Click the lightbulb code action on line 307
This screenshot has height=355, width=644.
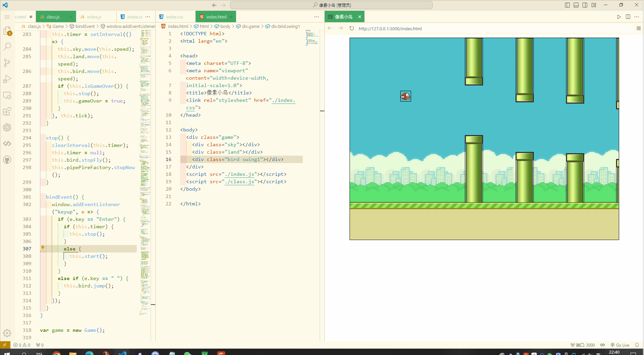tap(43, 248)
